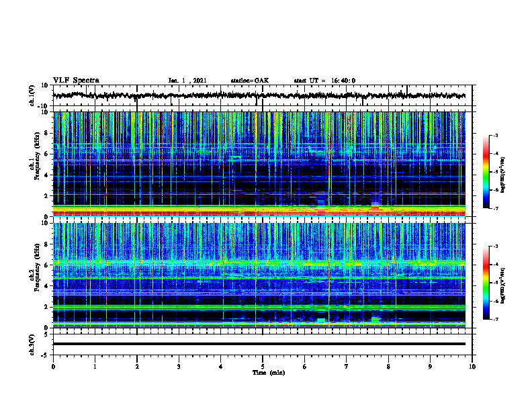Click the ch.2 color bar PSD unit label
This screenshot has height=411, width=532.
(x=502, y=285)
